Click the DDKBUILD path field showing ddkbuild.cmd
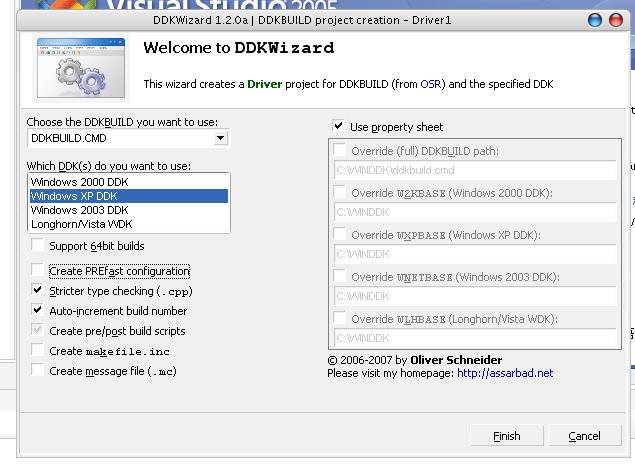Image resolution: width=635 pixels, height=465 pixels. (x=475, y=170)
